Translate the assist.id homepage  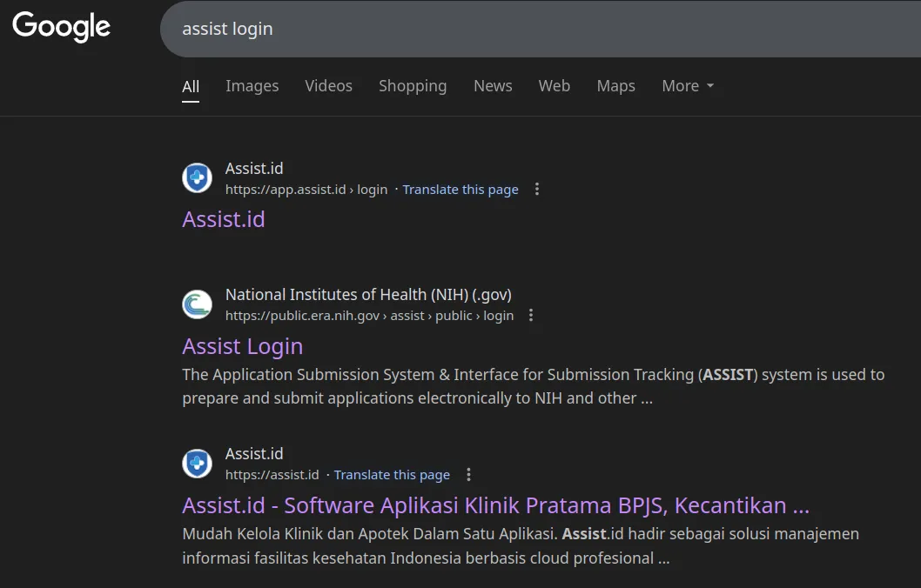click(x=392, y=475)
